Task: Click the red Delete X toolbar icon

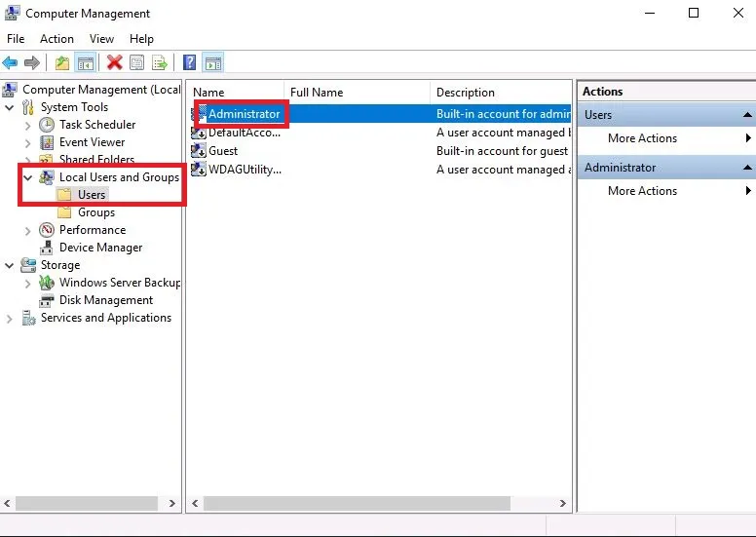Action: click(114, 63)
